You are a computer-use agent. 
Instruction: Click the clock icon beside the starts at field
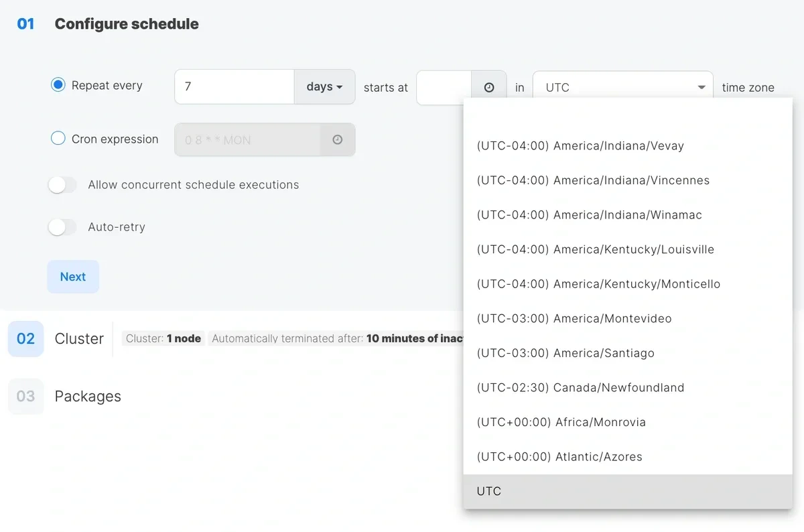(x=488, y=86)
